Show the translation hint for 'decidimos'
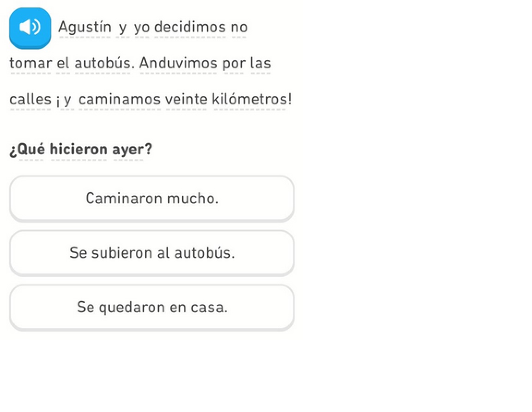The height and width of the screenshot is (412, 532). 190,27
